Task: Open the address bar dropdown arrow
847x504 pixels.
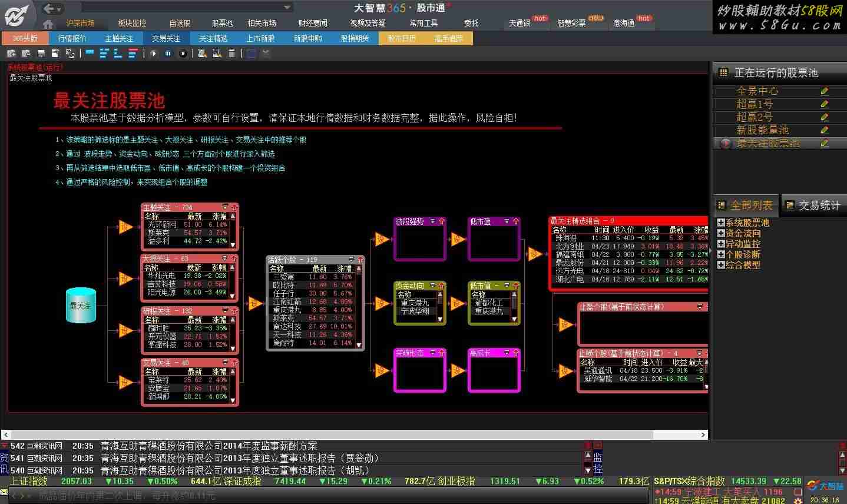Action: pyautogui.click(x=287, y=8)
